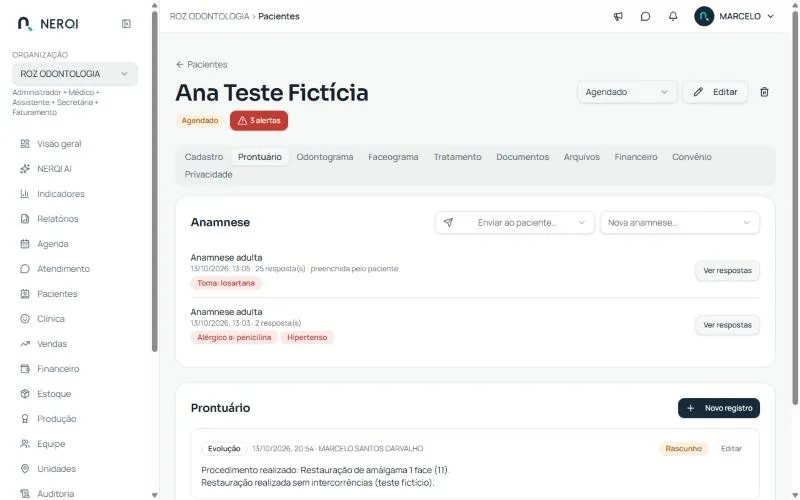Click the sidebar vertical scrollbar

pos(155,181)
